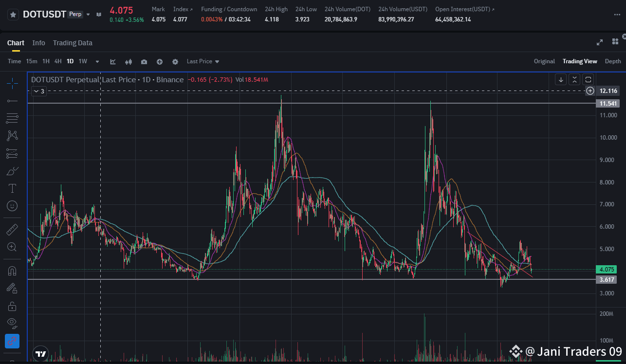Select the text annotation tool
626x364 pixels.
(x=12, y=188)
